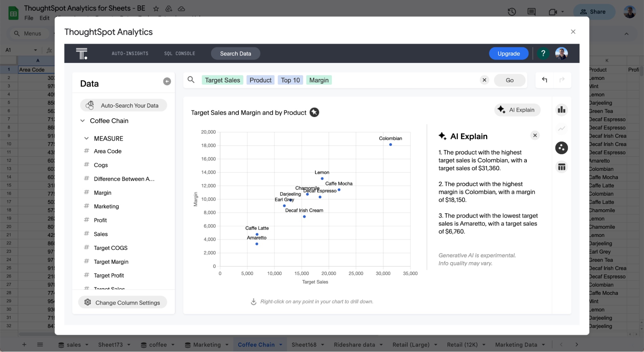644x352 pixels.
Task: Click the Share button in Sheets
Action: pyautogui.click(x=593, y=12)
